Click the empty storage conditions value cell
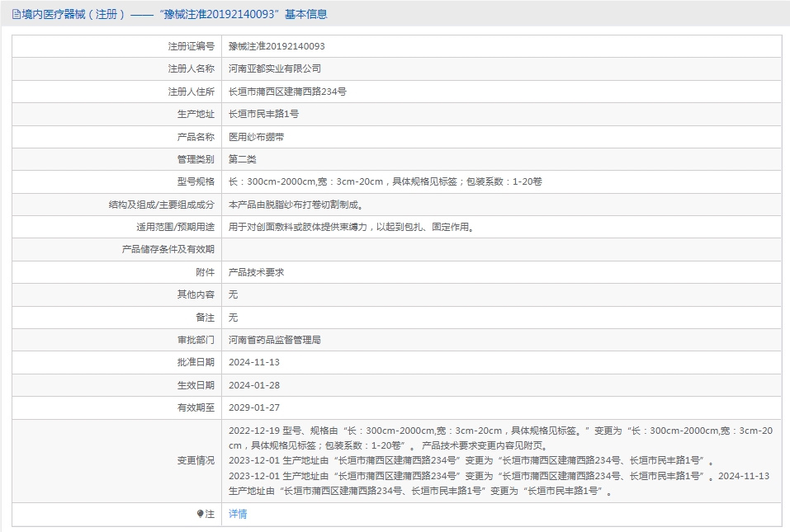 point(500,249)
